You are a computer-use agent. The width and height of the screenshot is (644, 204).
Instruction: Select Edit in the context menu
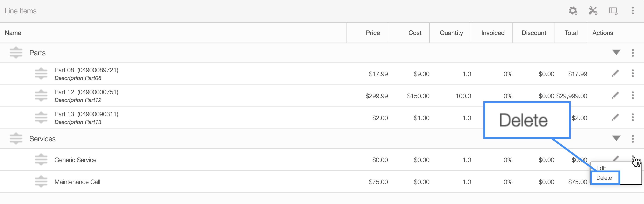601,168
